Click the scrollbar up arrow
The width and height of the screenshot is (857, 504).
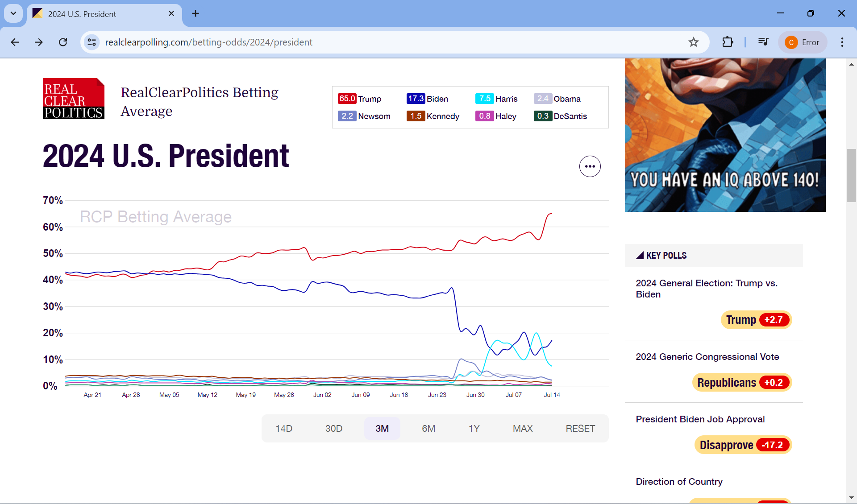pos(851,65)
